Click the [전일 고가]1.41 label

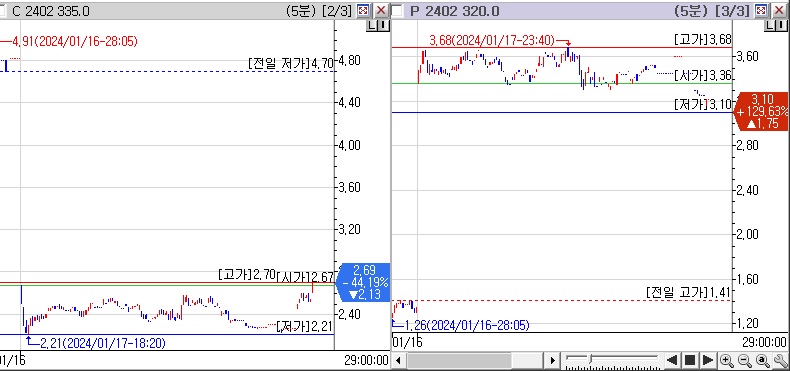(x=688, y=292)
